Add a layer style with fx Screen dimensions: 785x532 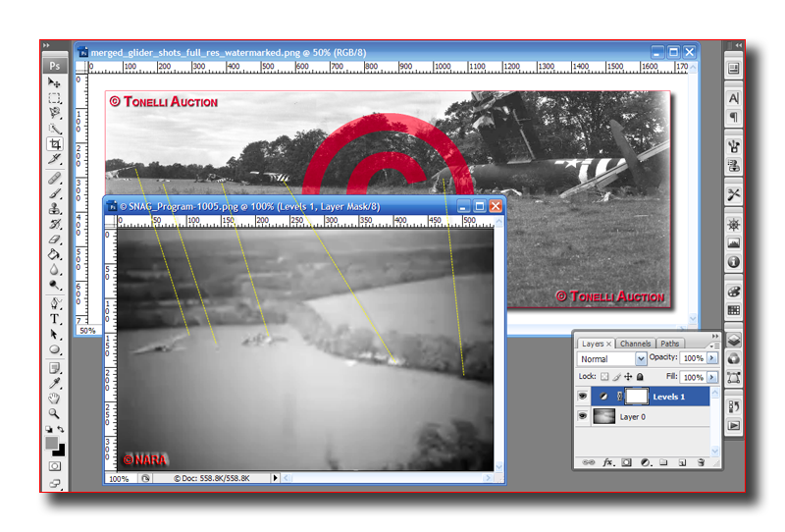click(x=607, y=462)
